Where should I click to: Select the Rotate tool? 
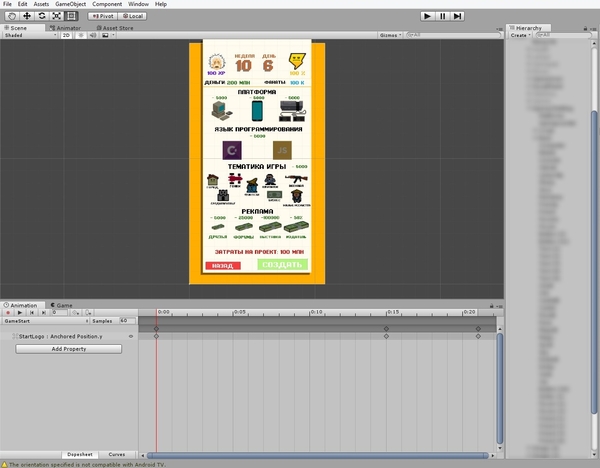click(42, 16)
